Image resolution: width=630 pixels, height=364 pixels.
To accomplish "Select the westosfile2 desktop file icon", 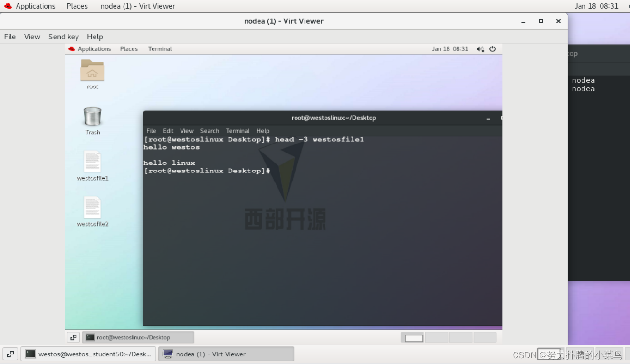I will tap(92, 207).
